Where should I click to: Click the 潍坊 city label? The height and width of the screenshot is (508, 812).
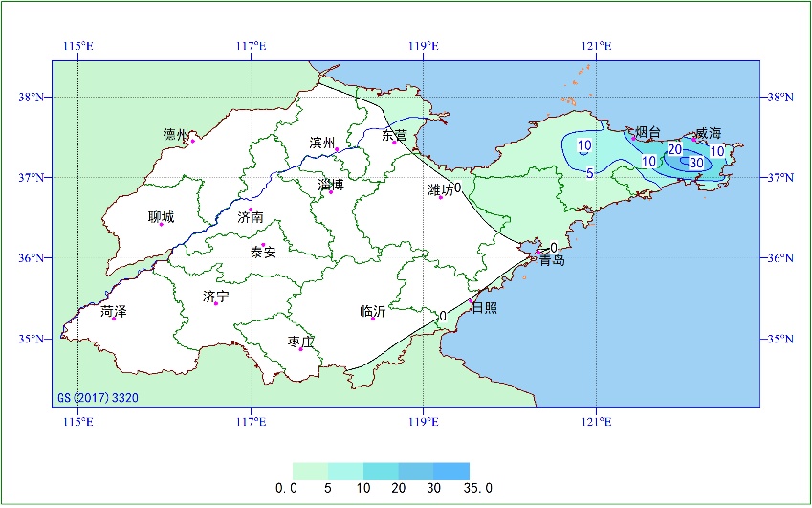coord(440,190)
